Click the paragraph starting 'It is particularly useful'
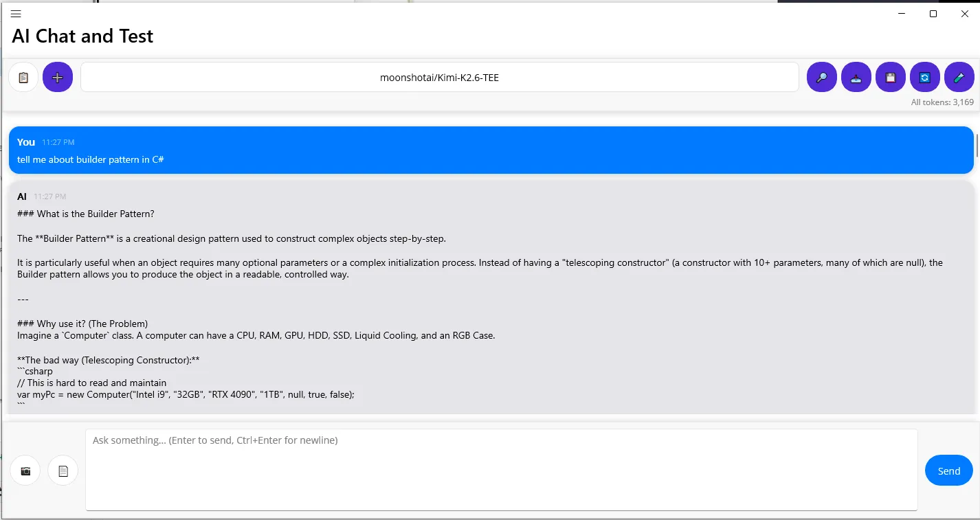The image size is (980, 520). coord(480,269)
